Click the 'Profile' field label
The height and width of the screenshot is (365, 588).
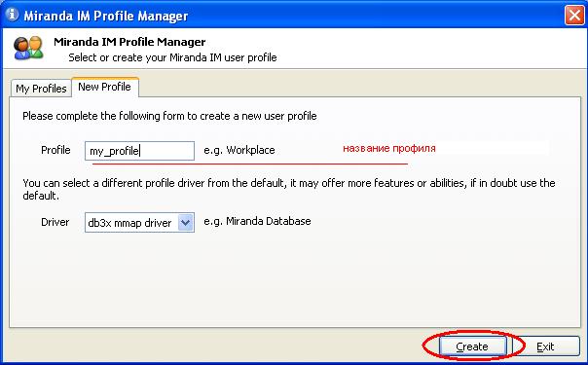coord(55,150)
